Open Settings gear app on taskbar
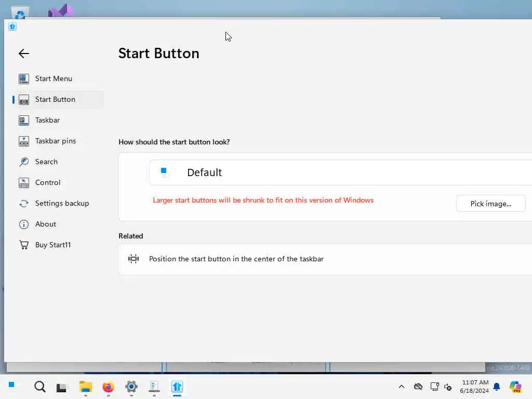532x399 pixels. point(131,387)
